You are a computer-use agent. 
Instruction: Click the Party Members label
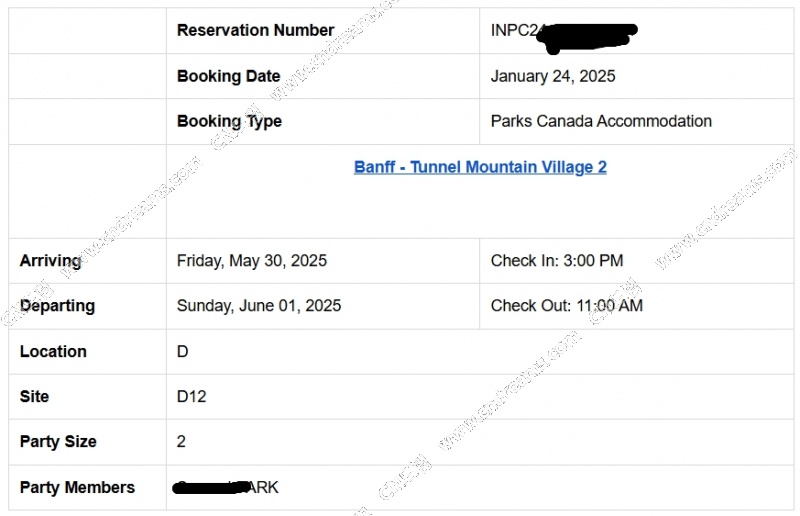pyautogui.click(x=78, y=488)
